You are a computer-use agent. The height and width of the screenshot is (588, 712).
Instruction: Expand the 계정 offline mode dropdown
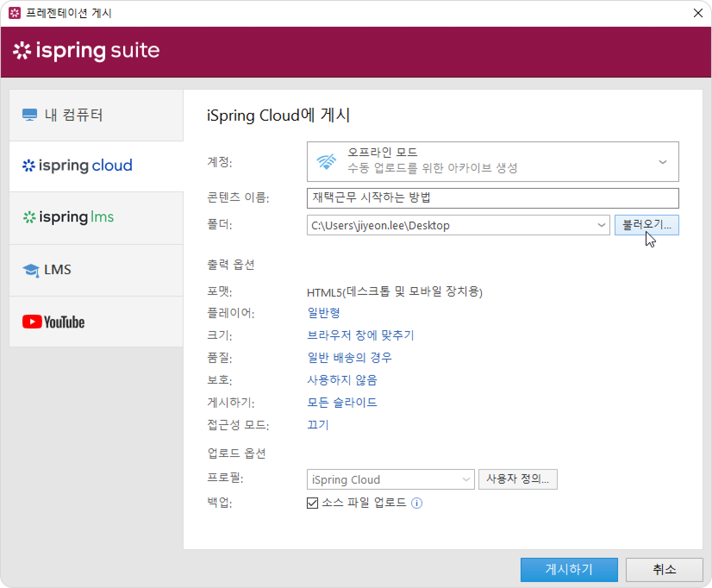pos(662,162)
